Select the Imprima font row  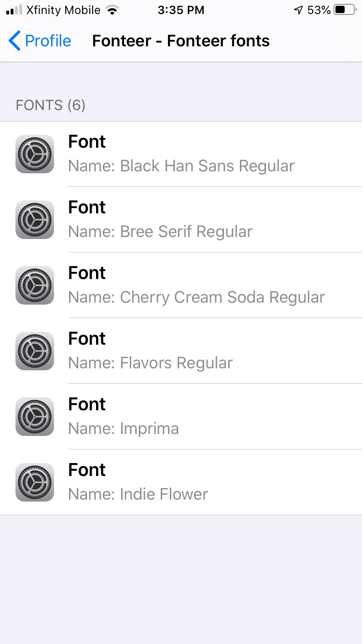(181, 417)
